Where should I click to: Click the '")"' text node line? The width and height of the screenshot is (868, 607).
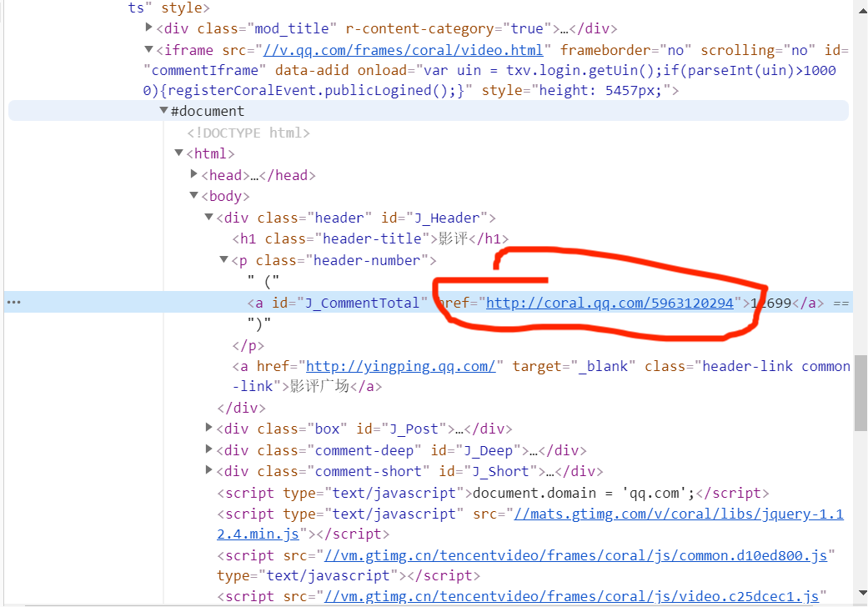(x=259, y=324)
